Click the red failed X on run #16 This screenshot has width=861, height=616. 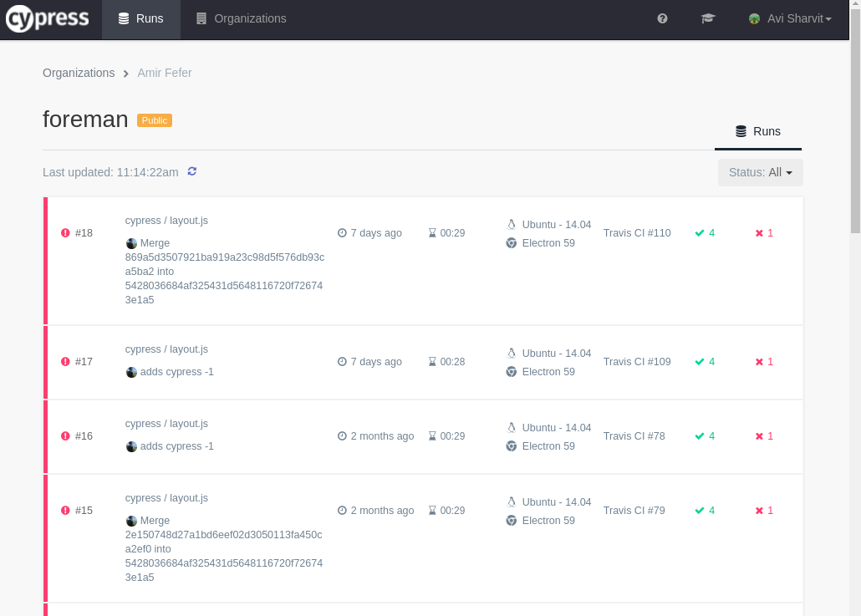[759, 436]
